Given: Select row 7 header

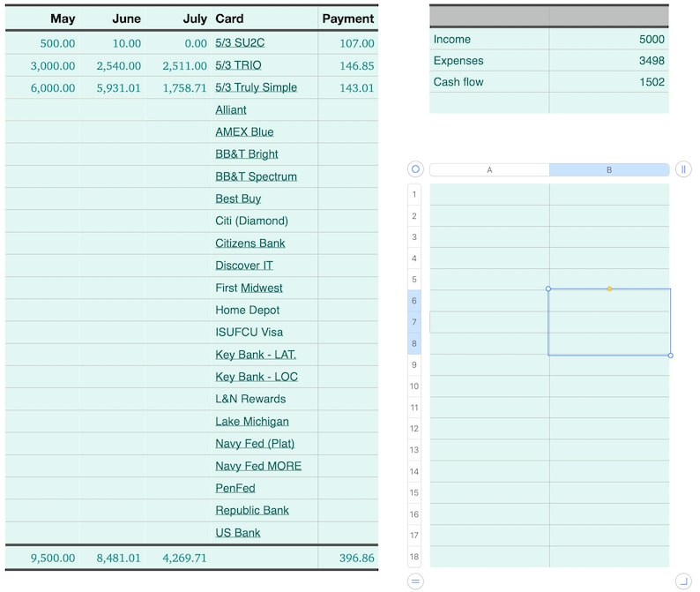Looking at the screenshot, I should (414, 322).
